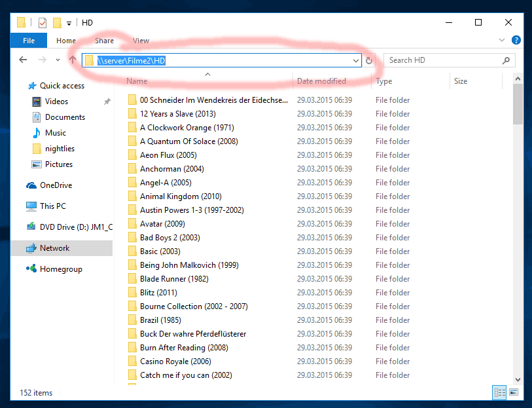Screen dimensions: 532x408
Task: Go up one folder level
Action: tap(72, 60)
